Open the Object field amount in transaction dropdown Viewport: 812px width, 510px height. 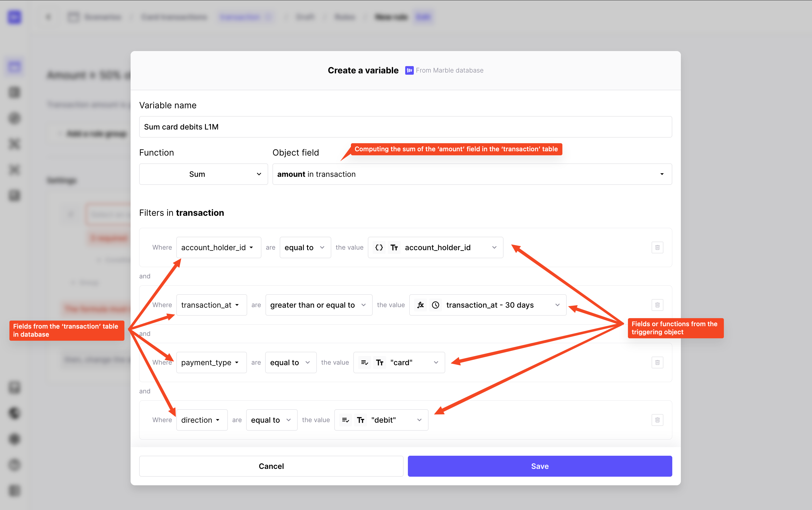pyautogui.click(x=472, y=174)
